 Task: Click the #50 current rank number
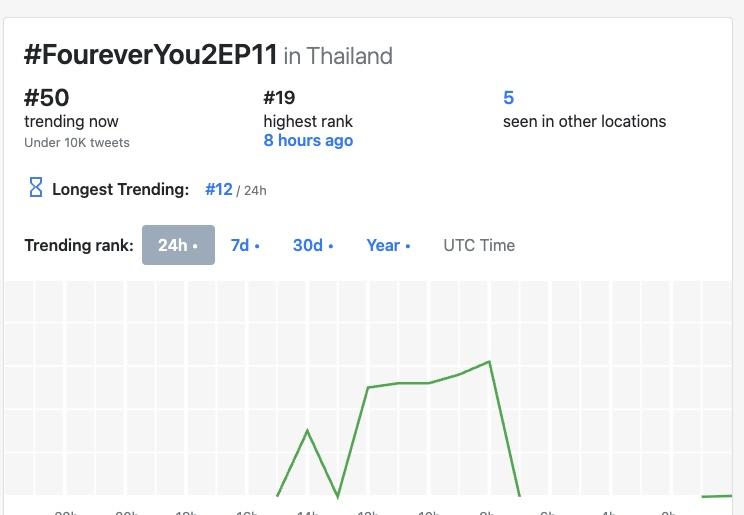coord(46,98)
